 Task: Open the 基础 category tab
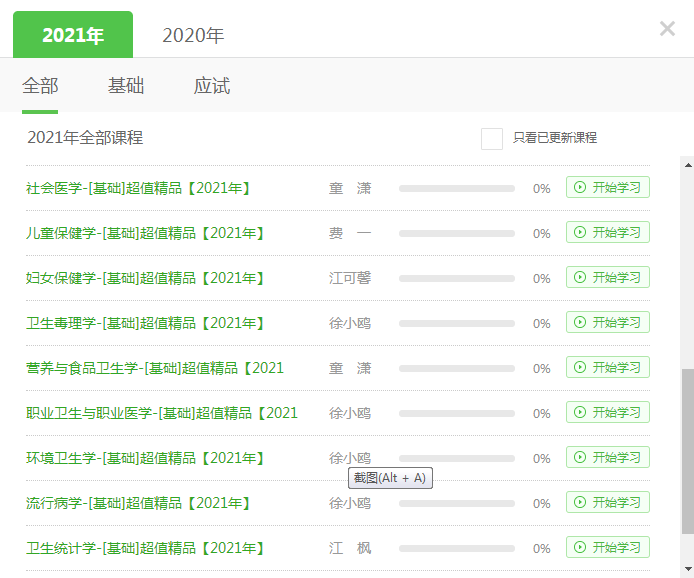(x=126, y=86)
